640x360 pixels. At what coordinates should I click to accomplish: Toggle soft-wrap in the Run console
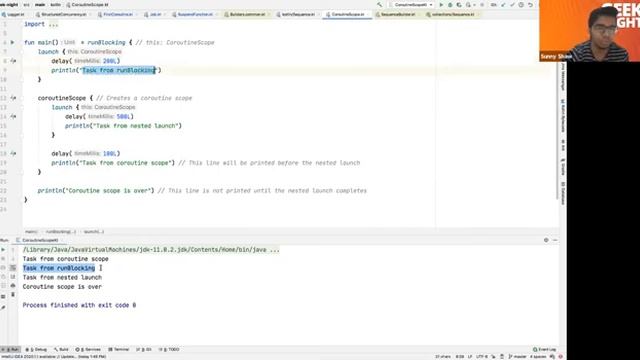click(x=13, y=268)
